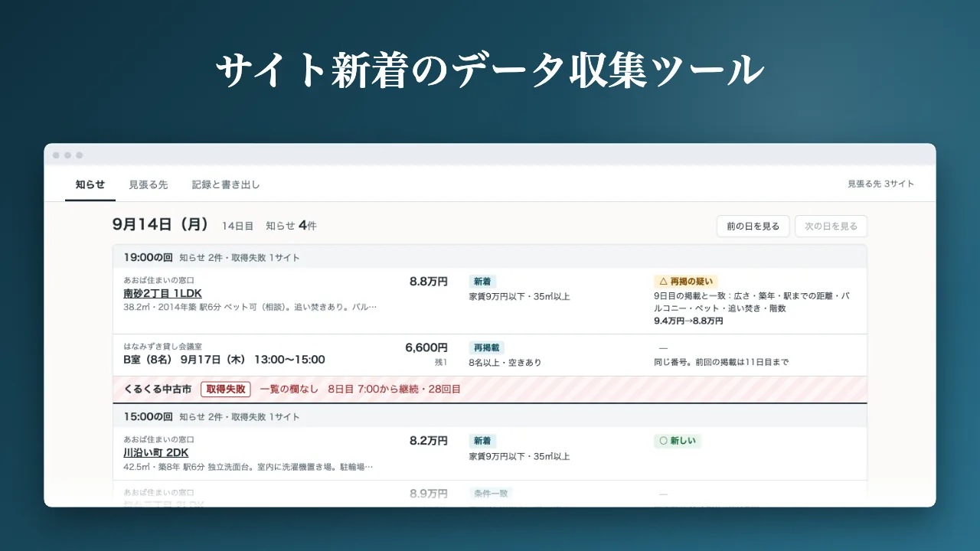Select the B室（8名） 9月17日 entry title
This screenshot has width=980, height=551.
pyautogui.click(x=224, y=360)
